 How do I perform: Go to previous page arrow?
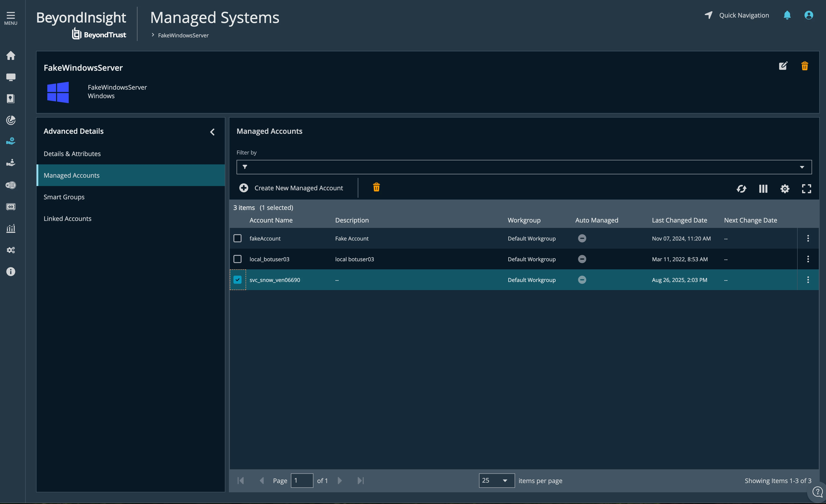tap(262, 481)
